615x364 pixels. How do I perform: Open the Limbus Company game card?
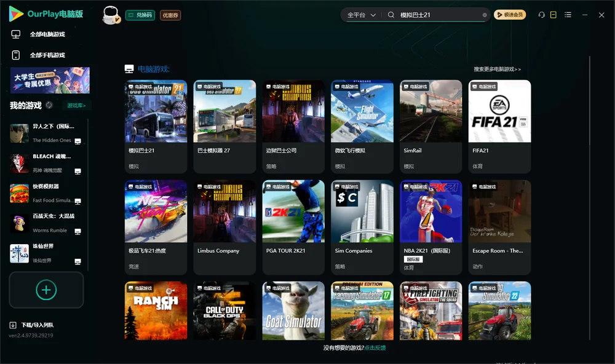[x=224, y=227]
